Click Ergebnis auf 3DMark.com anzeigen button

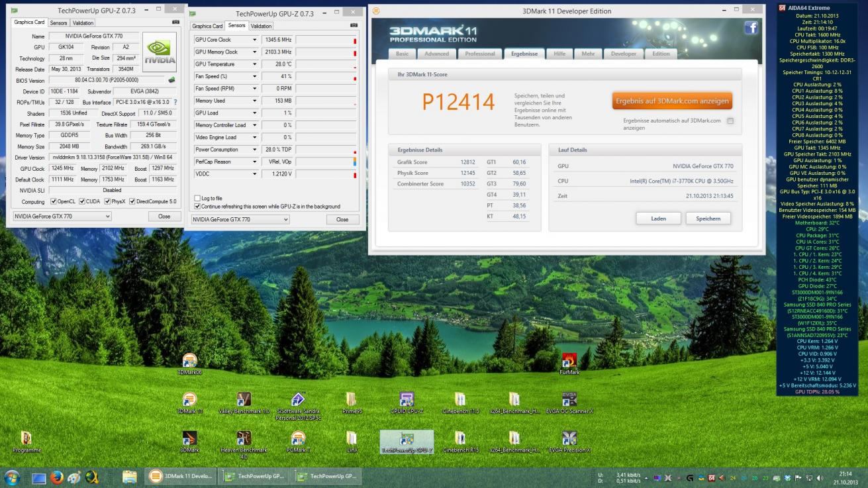672,101
